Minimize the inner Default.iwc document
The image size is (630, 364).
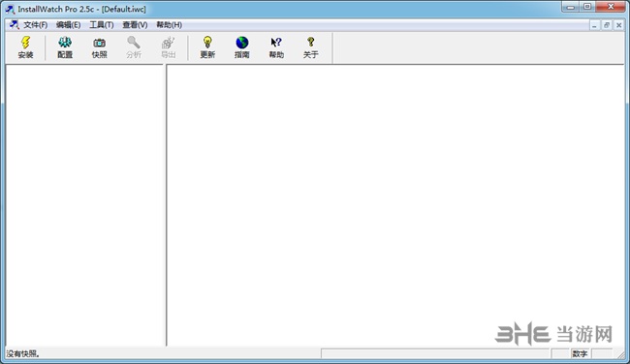(x=594, y=25)
